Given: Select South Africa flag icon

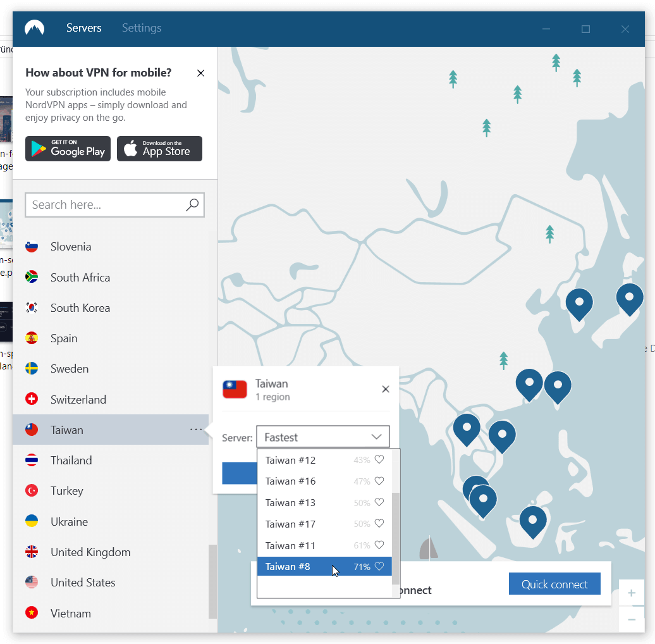Looking at the screenshot, I should coord(32,277).
